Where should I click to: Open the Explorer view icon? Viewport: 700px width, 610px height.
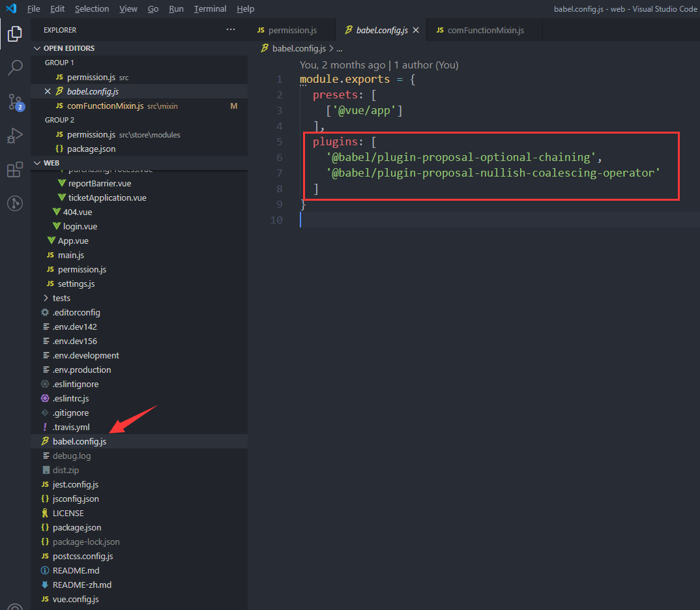point(15,34)
